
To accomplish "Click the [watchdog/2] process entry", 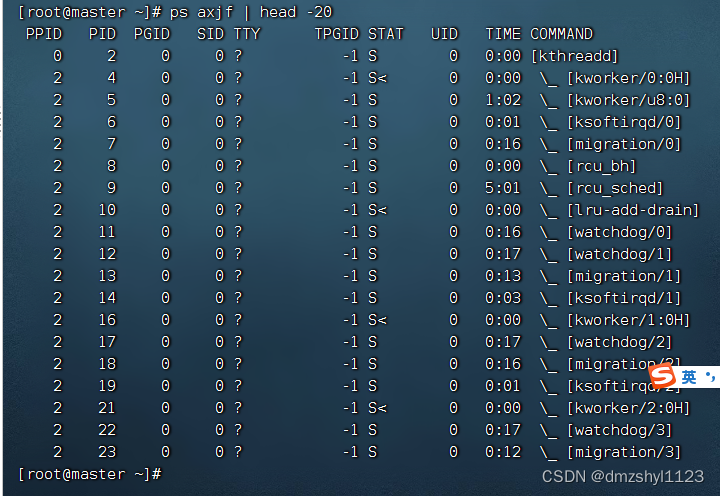I will tap(619, 342).
